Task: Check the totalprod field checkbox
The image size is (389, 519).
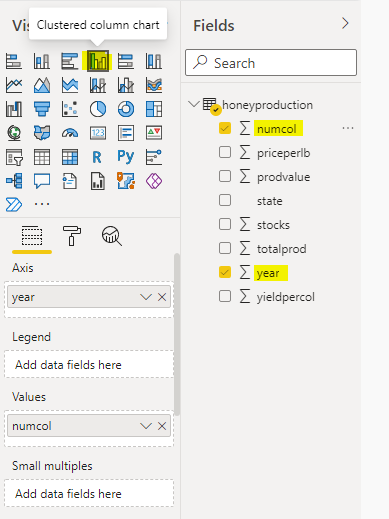Action: point(225,248)
